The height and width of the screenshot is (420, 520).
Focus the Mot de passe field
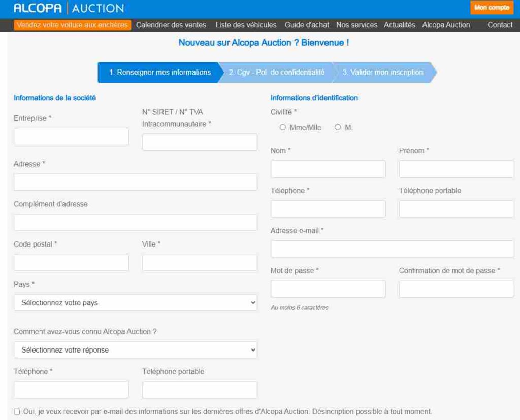pyautogui.click(x=328, y=289)
